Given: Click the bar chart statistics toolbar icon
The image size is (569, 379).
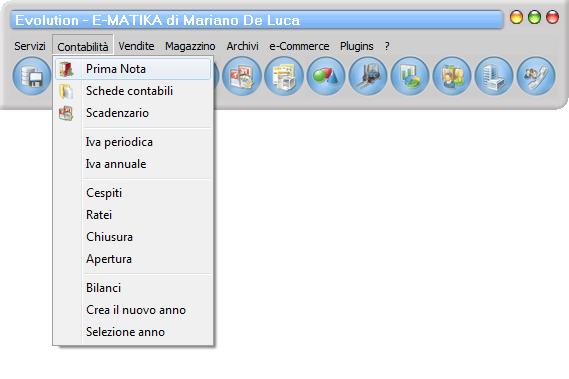Looking at the screenshot, I should [x=410, y=76].
